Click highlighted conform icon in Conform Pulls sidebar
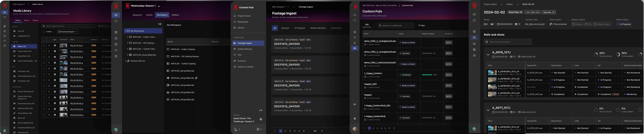 [x=355, y=48]
